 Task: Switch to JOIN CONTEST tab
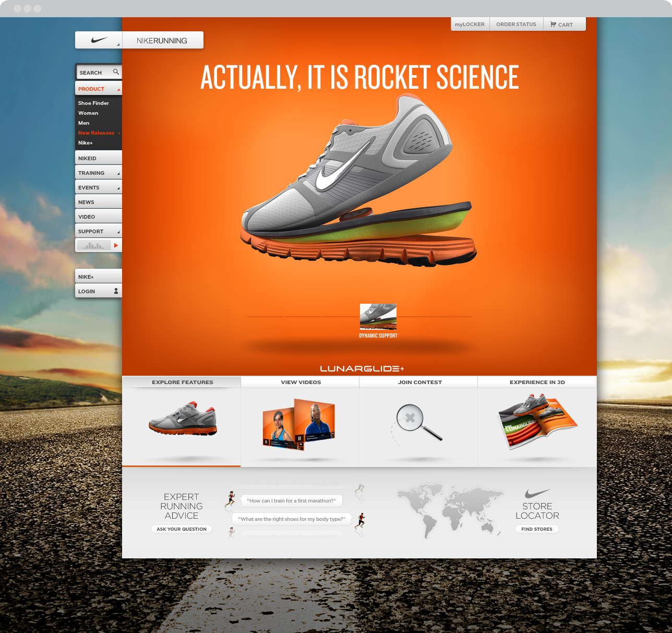(419, 382)
